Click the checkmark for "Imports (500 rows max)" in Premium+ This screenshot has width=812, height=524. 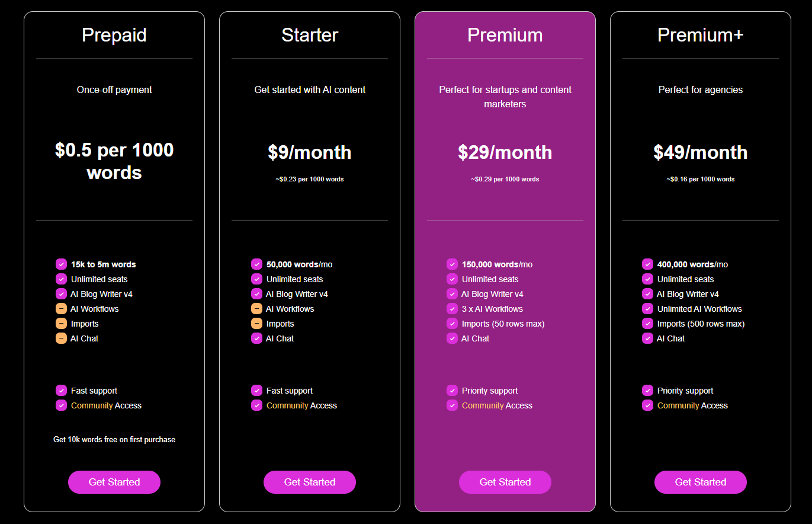647,324
